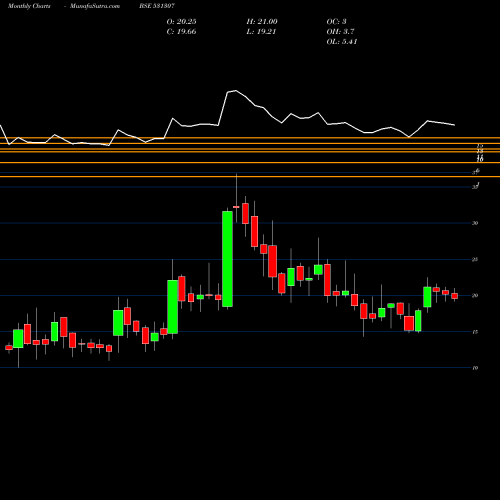The width and height of the screenshot is (500, 500).
Task: Click the 25 price axis label
Action: (475, 259)
